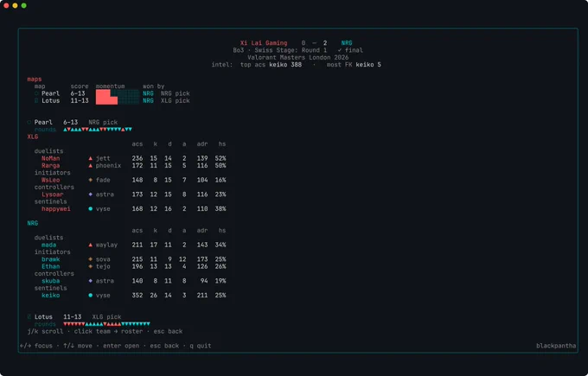The height and width of the screenshot is (376, 588).
Task: Select player skuba
Action: tap(51, 281)
